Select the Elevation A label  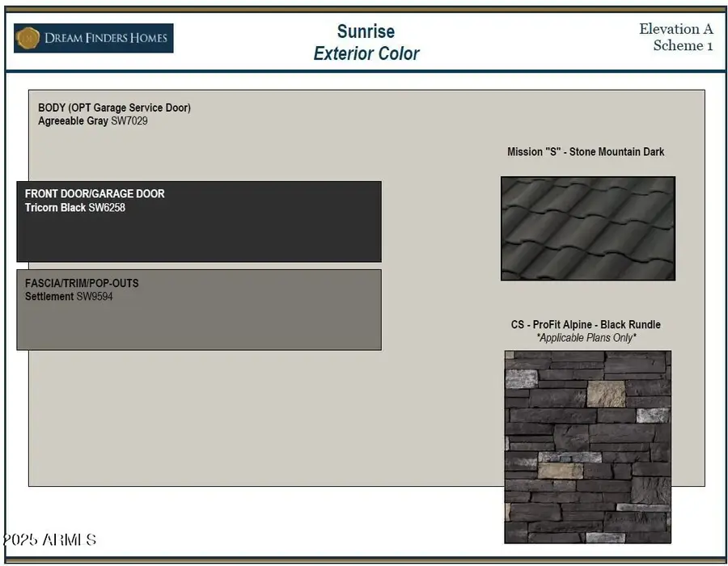[676, 29]
